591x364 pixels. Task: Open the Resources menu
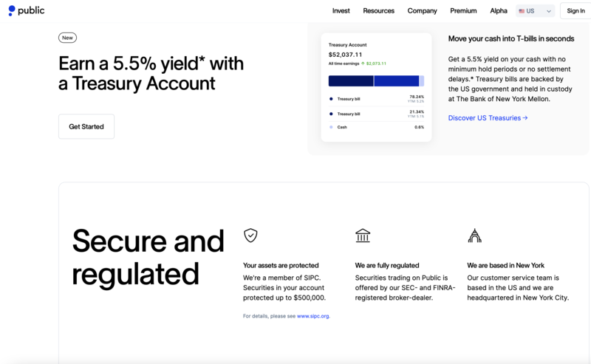[x=378, y=11]
